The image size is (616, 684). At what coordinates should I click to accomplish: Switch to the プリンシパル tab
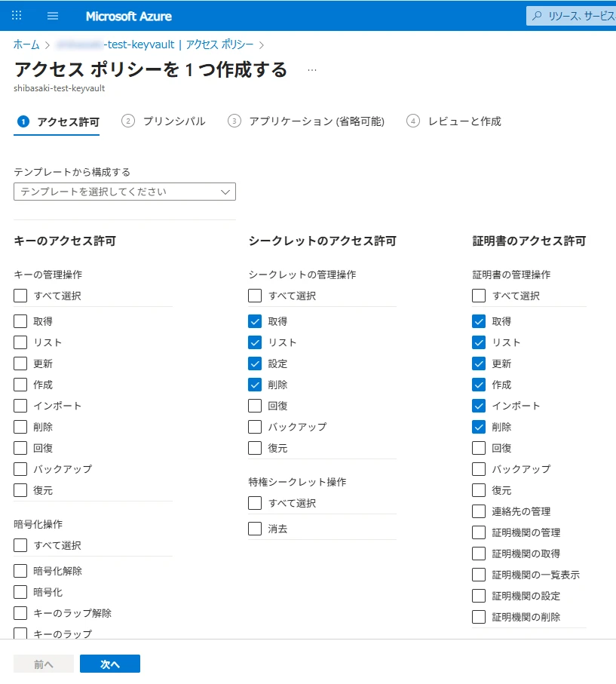click(173, 121)
